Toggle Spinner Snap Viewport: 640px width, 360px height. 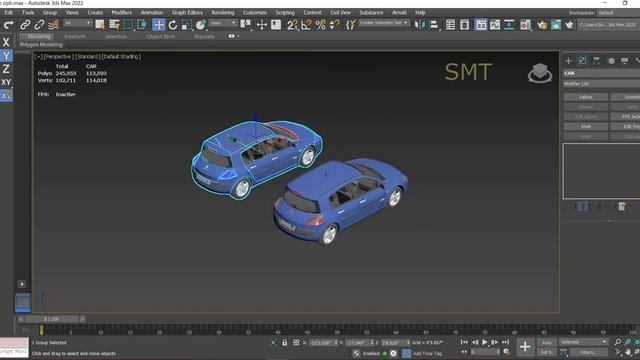pyautogui.click(x=334, y=25)
